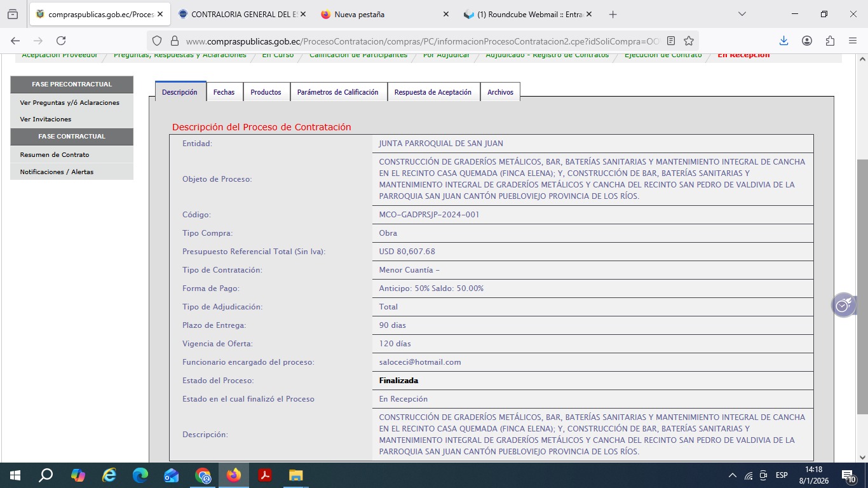This screenshot has height=488, width=868.
Task: Click Notificaciones / Alertas in sidebar
Action: tap(57, 172)
